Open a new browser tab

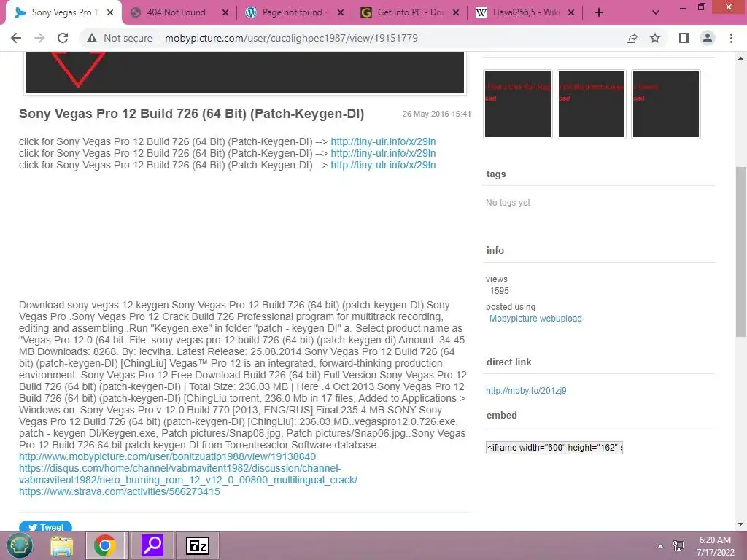599,12
